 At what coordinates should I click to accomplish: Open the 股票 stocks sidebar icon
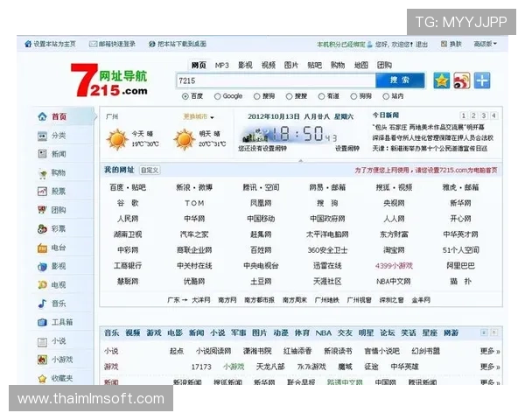tap(43, 192)
